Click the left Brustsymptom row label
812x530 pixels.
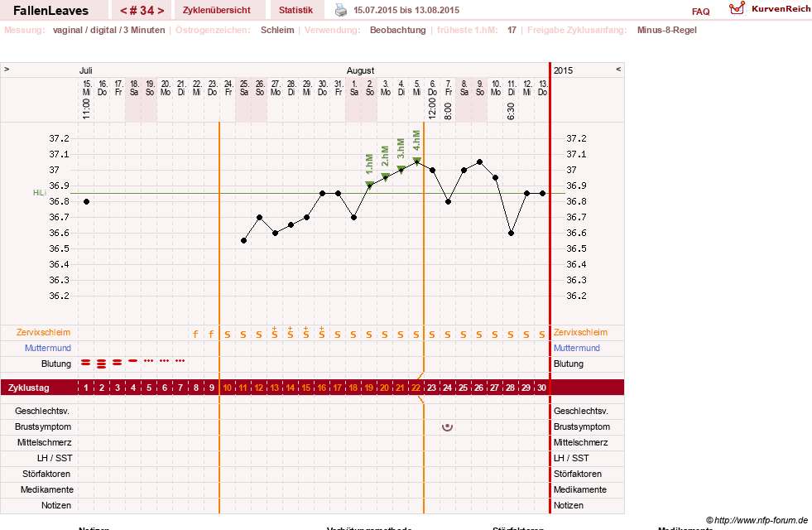[43, 427]
